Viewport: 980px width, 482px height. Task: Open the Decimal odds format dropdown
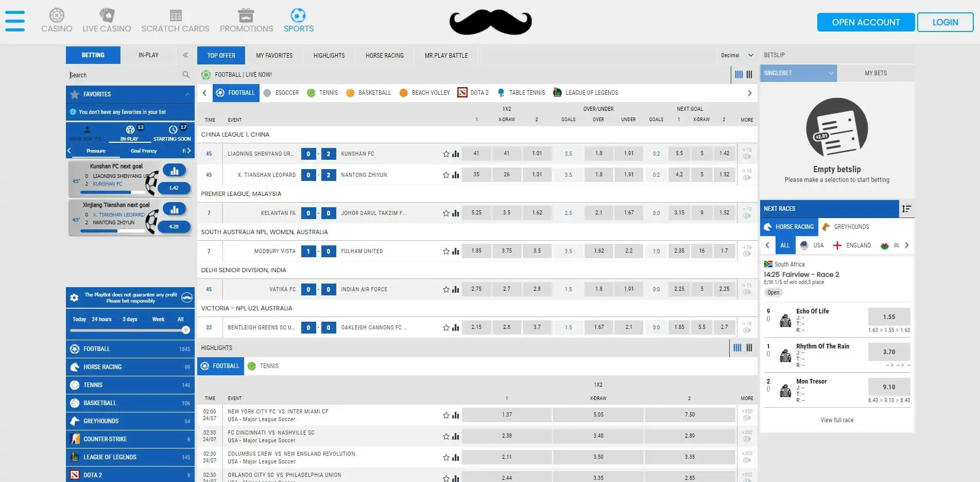pyautogui.click(x=736, y=55)
